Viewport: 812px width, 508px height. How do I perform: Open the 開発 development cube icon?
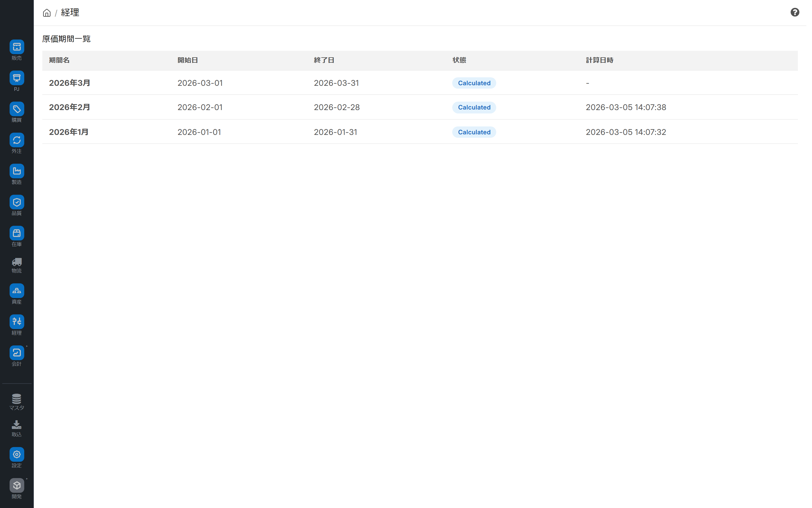point(17,485)
